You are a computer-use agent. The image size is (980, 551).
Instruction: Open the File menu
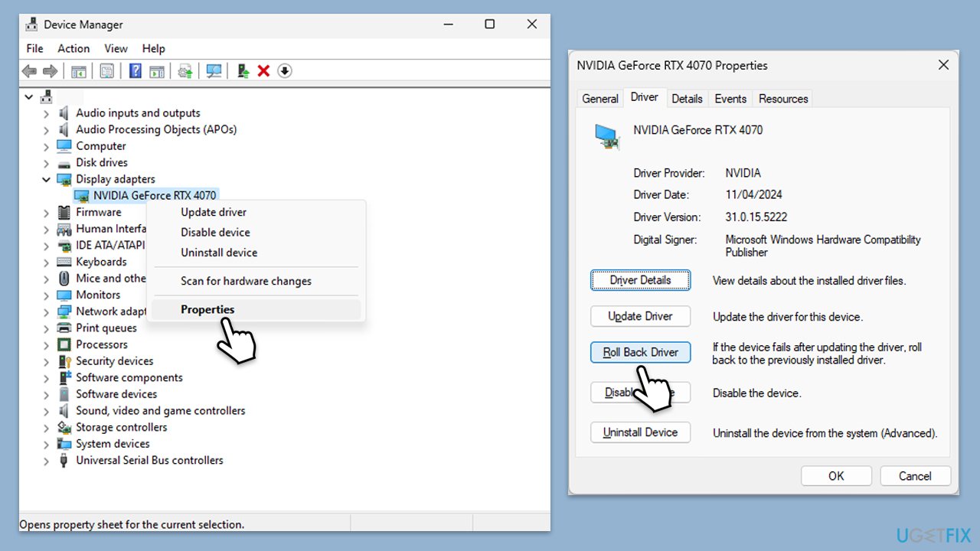(35, 48)
